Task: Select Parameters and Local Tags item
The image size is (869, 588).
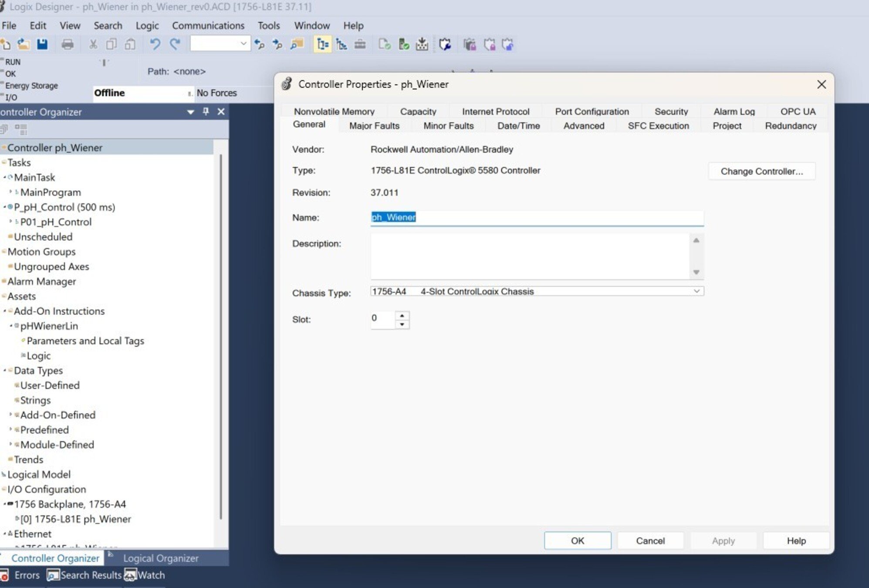Action: click(85, 341)
